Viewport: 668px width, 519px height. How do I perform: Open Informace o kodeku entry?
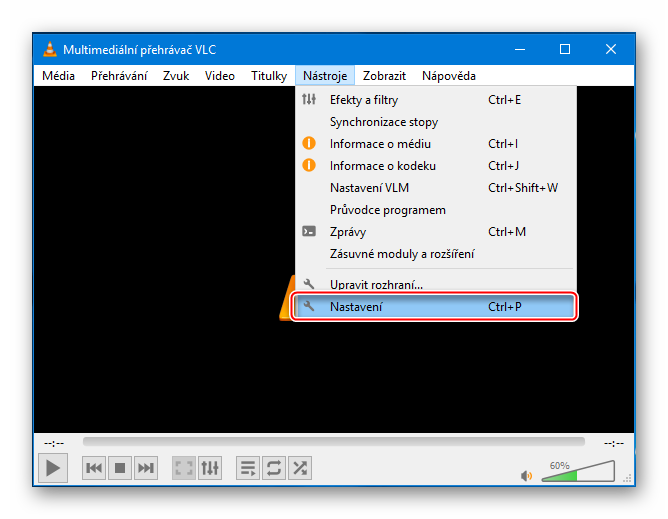pyautogui.click(x=382, y=166)
